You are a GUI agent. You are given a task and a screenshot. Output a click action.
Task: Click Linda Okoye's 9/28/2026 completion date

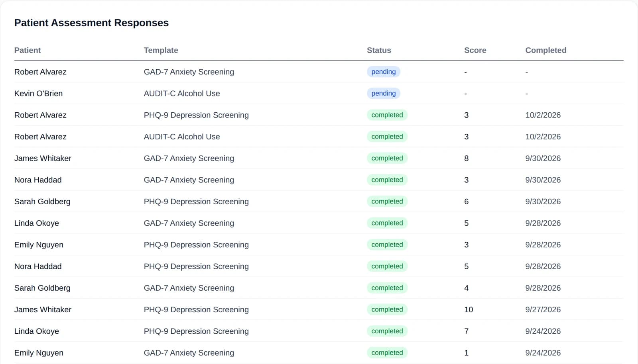tap(543, 223)
